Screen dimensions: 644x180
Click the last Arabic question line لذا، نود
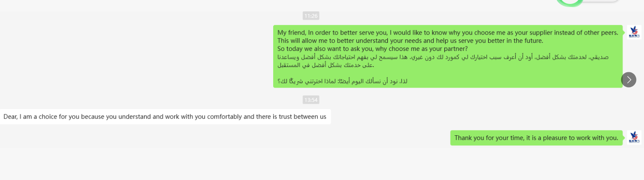coord(342,81)
